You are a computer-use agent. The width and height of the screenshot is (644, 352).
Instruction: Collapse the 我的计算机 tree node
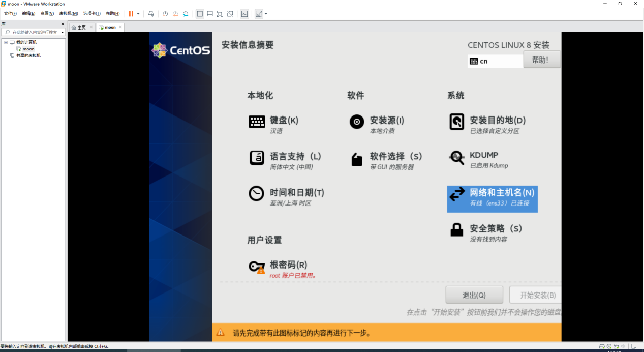[6, 42]
